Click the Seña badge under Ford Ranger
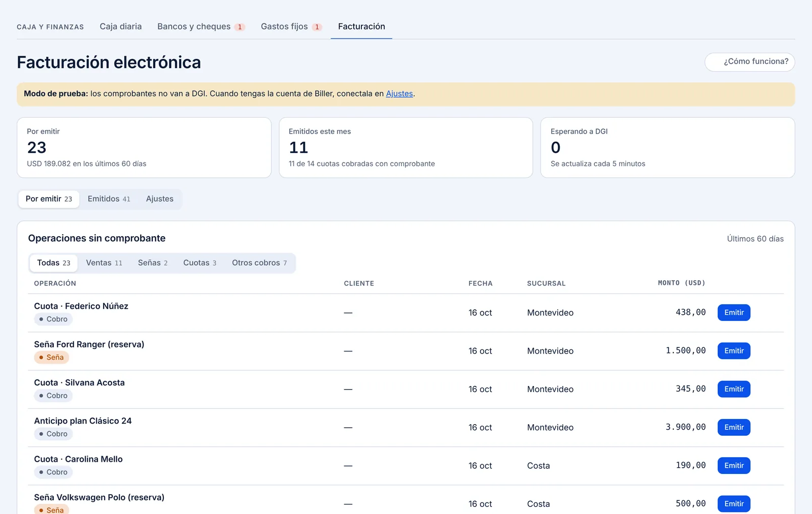Screen dimensions: 812x514 click(x=51, y=358)
